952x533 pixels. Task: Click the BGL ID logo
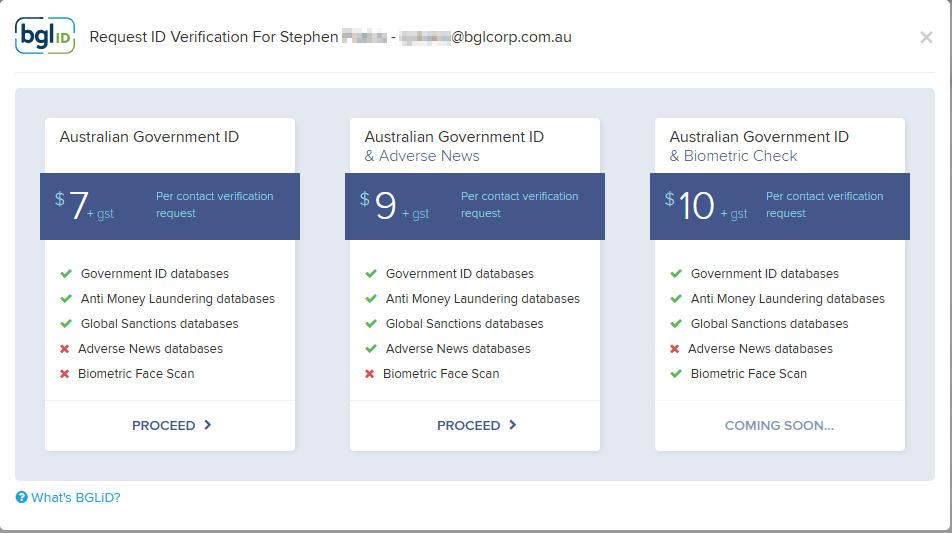[x=45, y=36]
